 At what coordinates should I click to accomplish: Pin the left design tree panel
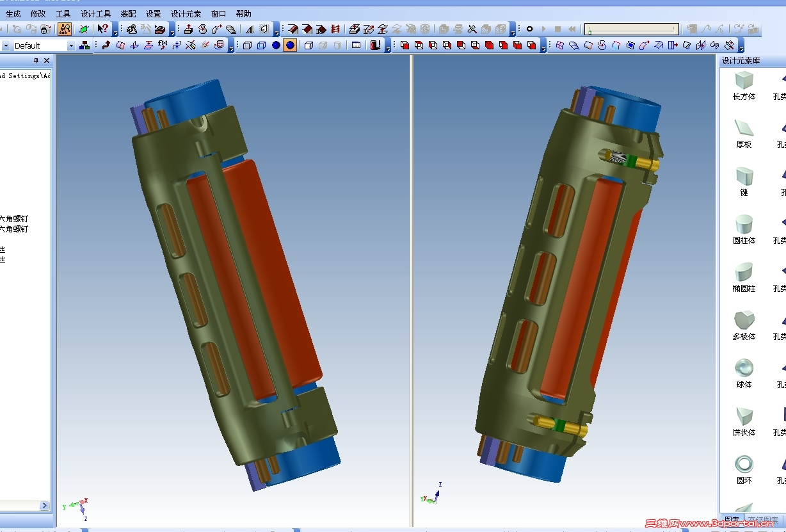click(36, 61)
